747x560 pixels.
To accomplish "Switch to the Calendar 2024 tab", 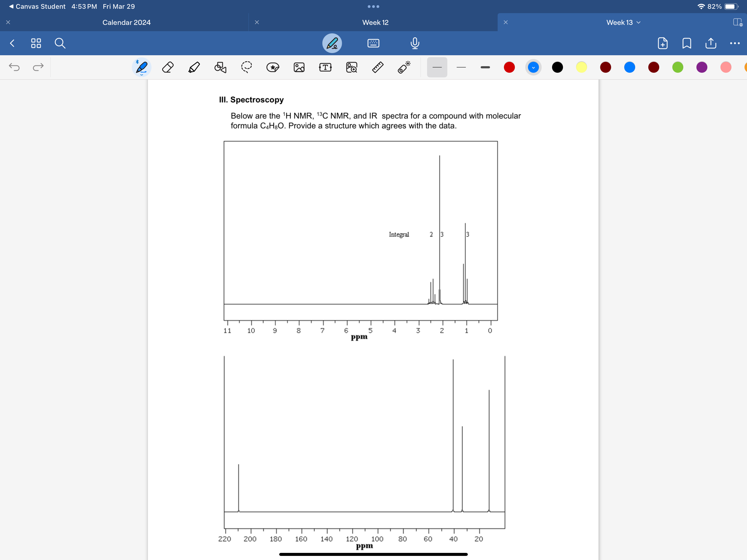I will (127, 22).
